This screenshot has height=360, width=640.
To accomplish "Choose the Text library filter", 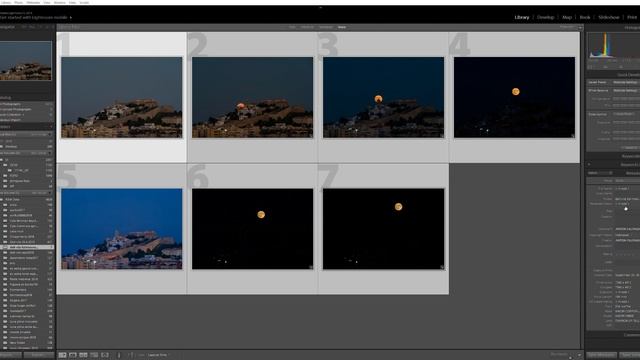I will tap(292, 27).
